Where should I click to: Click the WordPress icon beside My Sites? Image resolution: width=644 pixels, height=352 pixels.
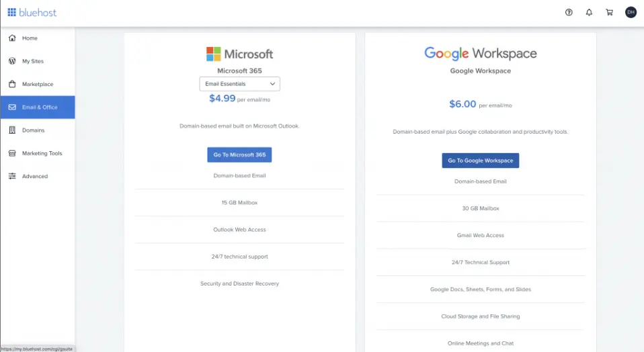(12, 61)
